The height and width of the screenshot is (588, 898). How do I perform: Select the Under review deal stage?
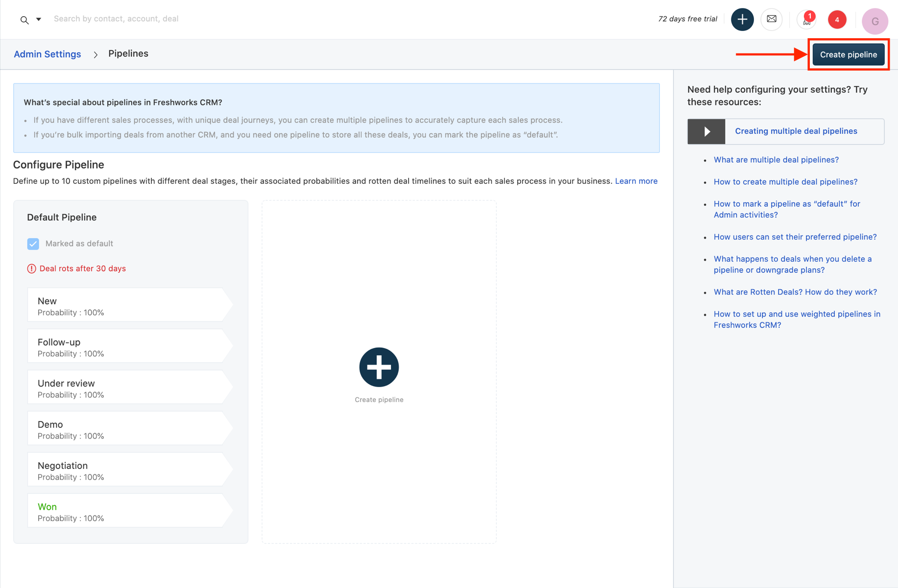click(130, 387)
